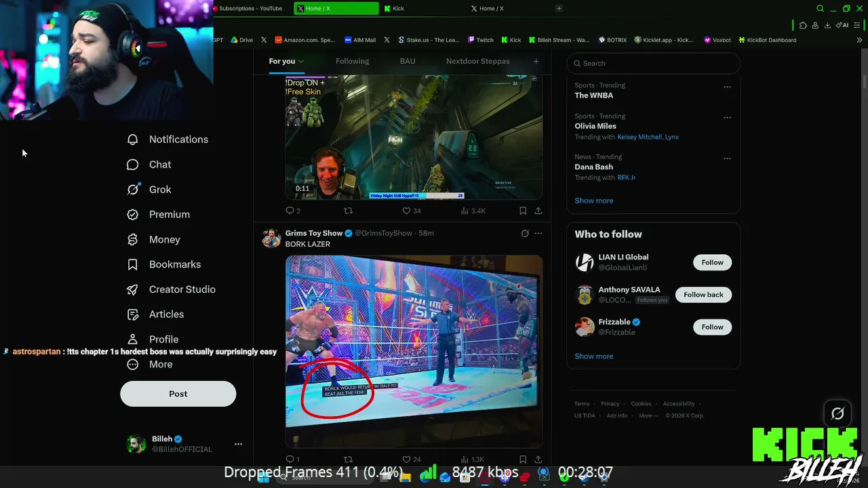This screenshot has width=868, height=488.
Task: Open RFK Jr trending link
Action: point(626,178)
